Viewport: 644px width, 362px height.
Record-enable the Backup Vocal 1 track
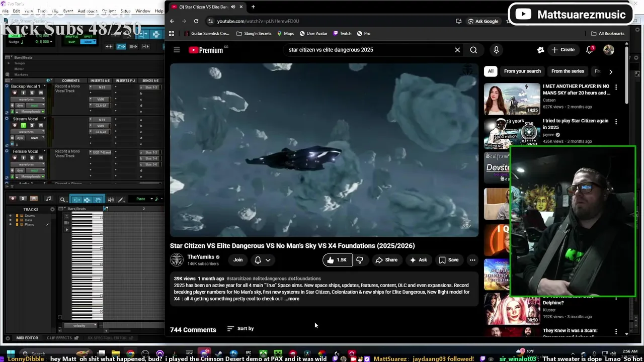click(x=15, y=93)
